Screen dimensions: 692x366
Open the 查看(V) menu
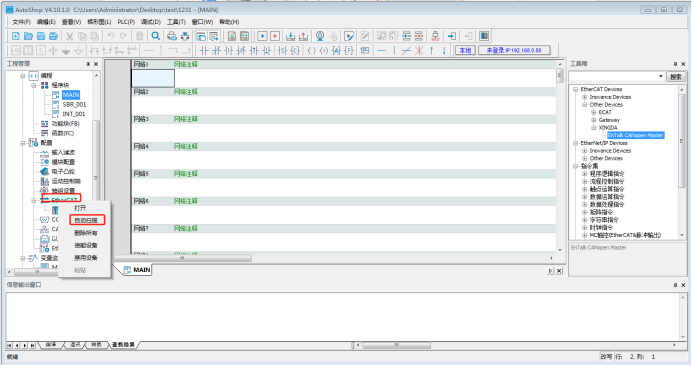point(71,22)
